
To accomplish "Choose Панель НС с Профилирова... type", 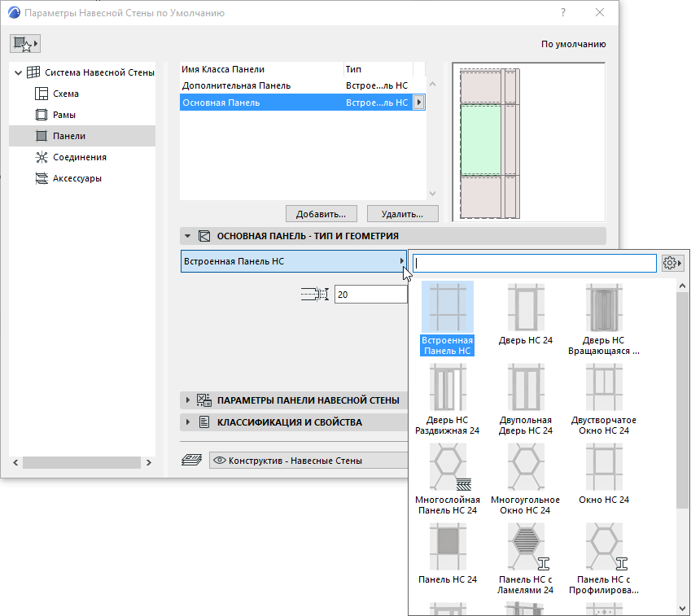I will pyautogui.click(x=603, y=559).
